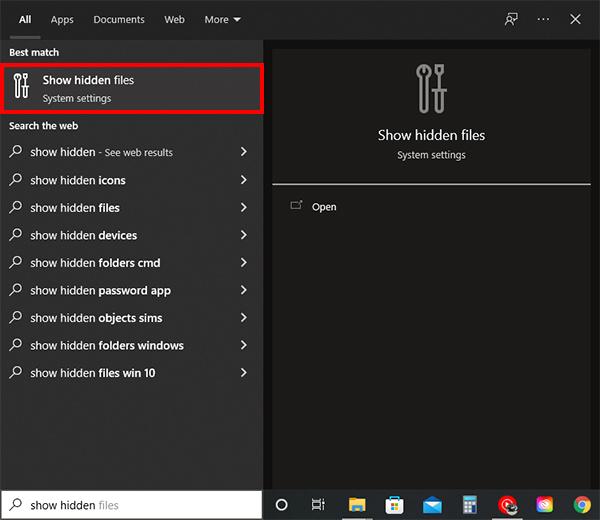Screen dimensions: 600x520
Task: Open the Show hidden files best match result
Action: click(132, 89)
